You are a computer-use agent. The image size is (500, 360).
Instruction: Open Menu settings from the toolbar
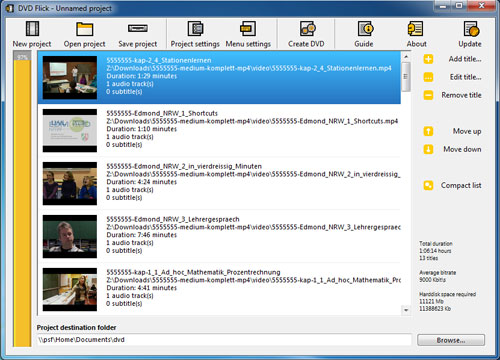pyautogui.click(x=248, y=34)
